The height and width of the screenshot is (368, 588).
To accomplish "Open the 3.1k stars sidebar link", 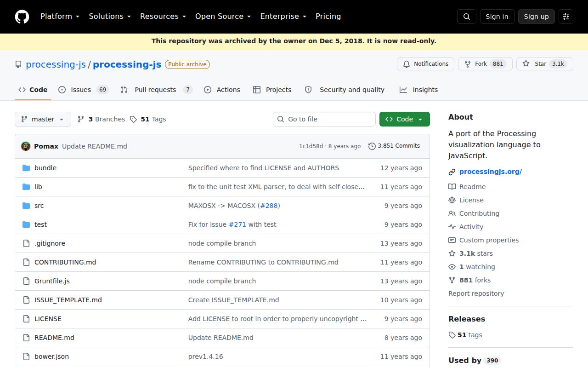I will pyautogui.click(x=476, y=253).
